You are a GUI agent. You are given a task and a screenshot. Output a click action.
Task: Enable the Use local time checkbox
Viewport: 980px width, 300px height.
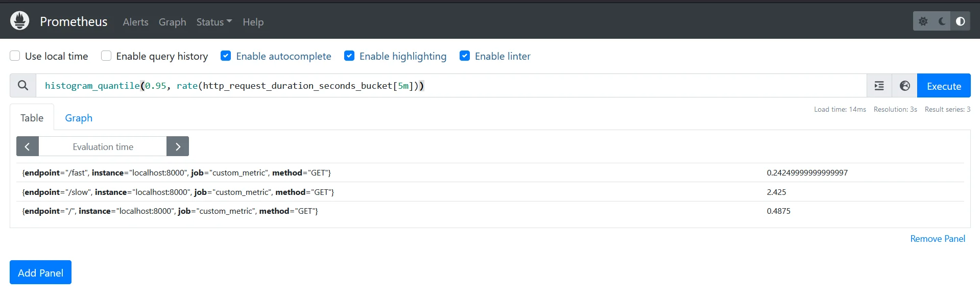click(15, 56)
